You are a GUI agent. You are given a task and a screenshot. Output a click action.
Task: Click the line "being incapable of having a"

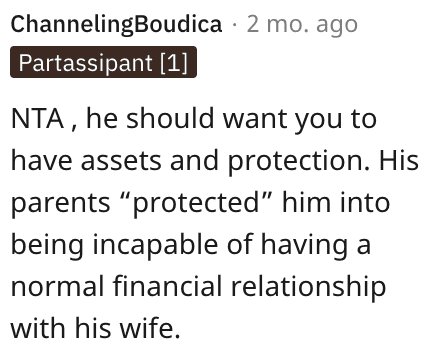tap(191, 245)
